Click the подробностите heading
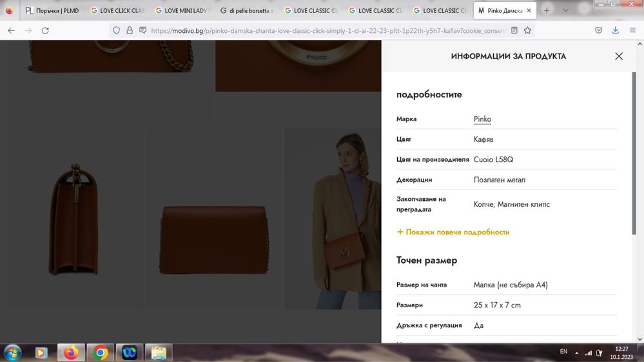The height and width of the screenshot is (362, 644). pos(429,95)
